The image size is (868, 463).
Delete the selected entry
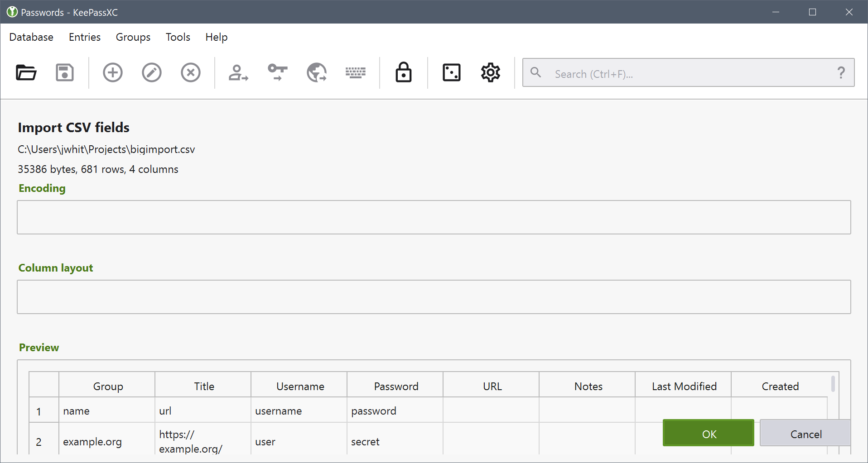click(190, 72)
